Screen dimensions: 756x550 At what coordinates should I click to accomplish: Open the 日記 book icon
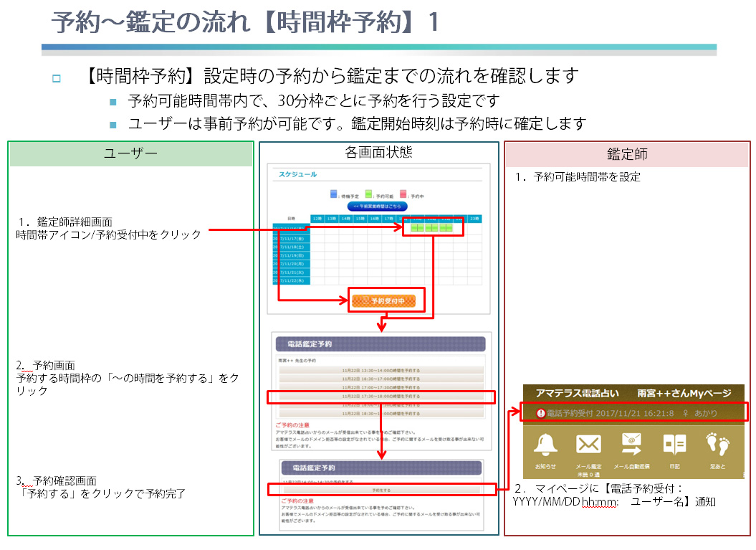[674, 445]
